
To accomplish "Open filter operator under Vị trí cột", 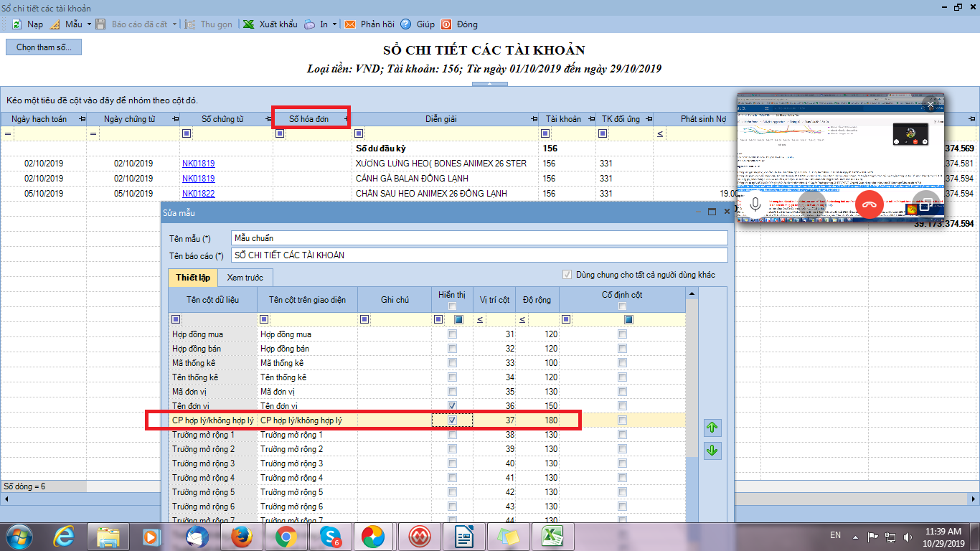I will 480,320.
